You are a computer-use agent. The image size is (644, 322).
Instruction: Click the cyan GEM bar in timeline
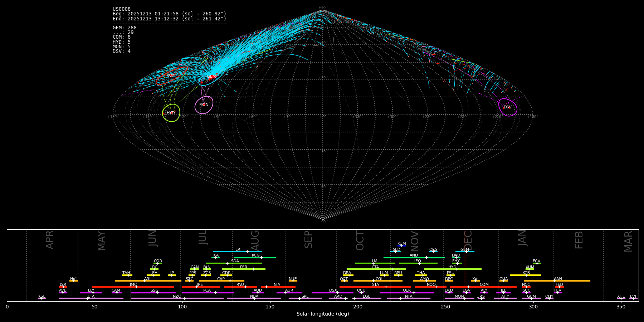point(465,252)
